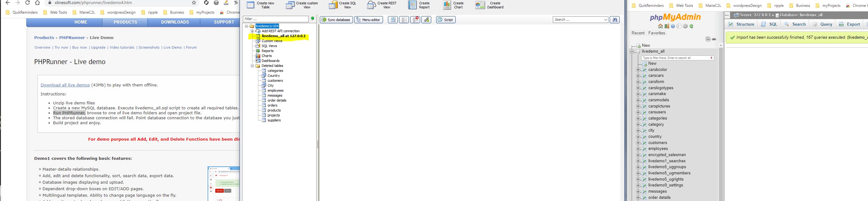
Task: Click the Create Chart icon
Action: 447,5
